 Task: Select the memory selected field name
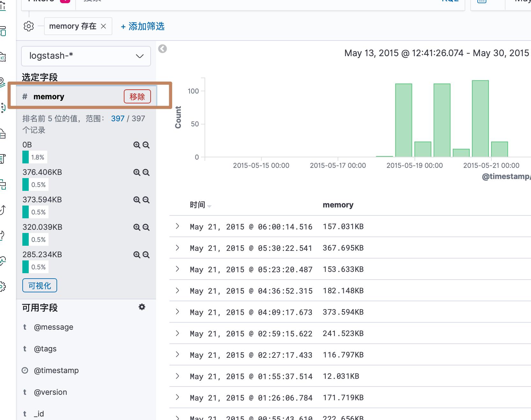(49, 96)
